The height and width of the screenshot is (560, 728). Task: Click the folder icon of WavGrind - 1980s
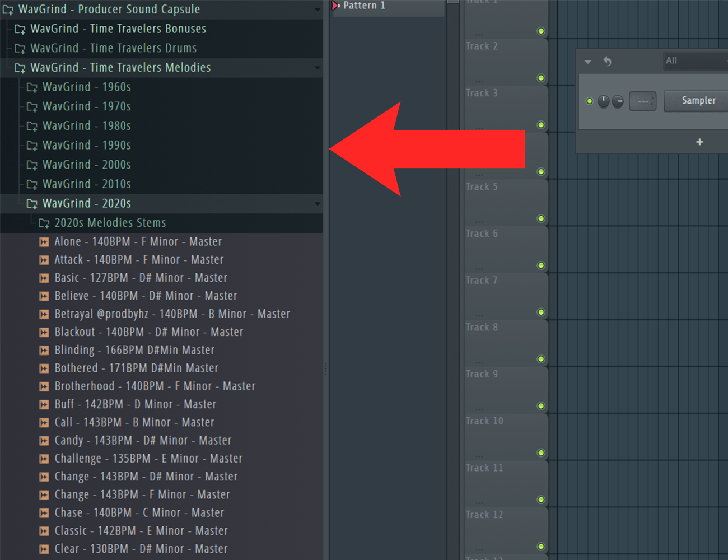click(x=32, y=126)
